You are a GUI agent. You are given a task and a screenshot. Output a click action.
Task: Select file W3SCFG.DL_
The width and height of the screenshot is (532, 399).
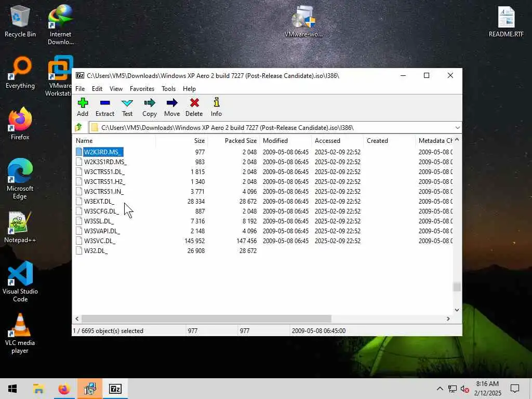point(101,211)
